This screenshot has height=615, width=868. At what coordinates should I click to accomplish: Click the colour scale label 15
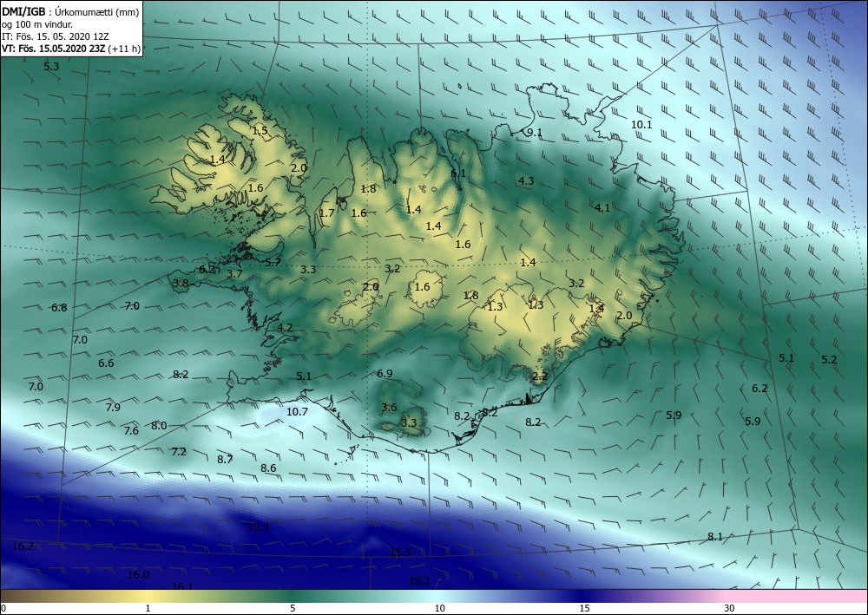click(x=584, y=608)
